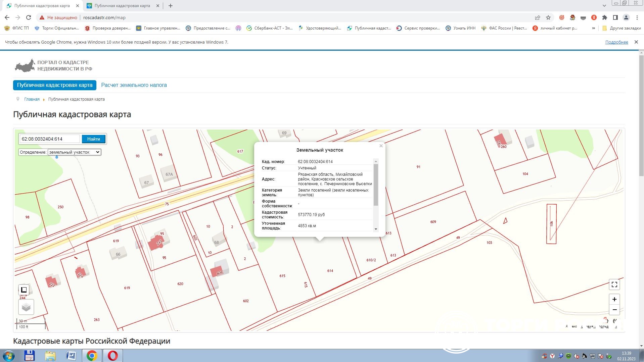Image resolution: width=644 pixels, height=362 pixels.
Task: Zoom out the map with minus button
Action: tap(614, 310)
